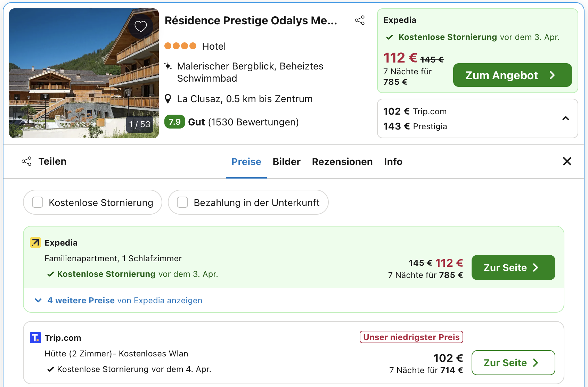Click the Expedia logo icon

point(35,242)
